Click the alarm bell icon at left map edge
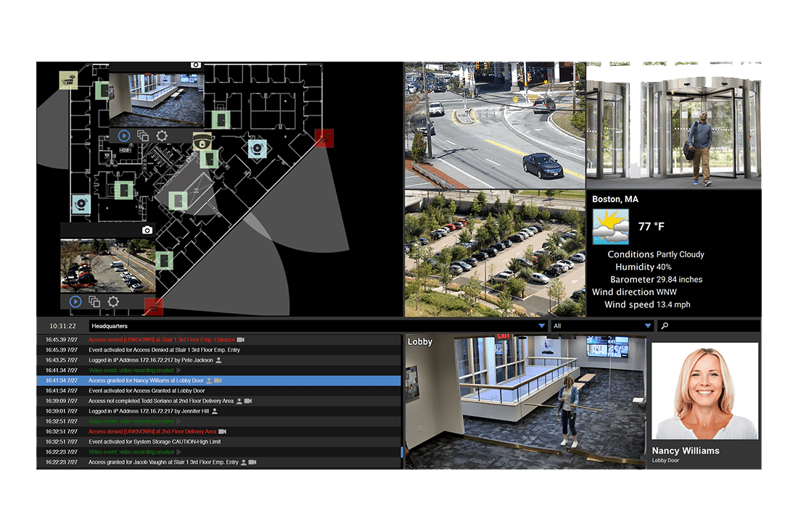Image resolution: width=798 pixels, height=532 pixels. tap(81, 204)
